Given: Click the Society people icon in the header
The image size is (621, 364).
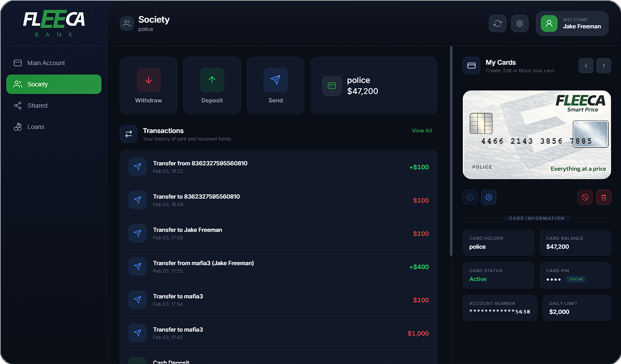Looking at the screenshot, I should 127,23.
